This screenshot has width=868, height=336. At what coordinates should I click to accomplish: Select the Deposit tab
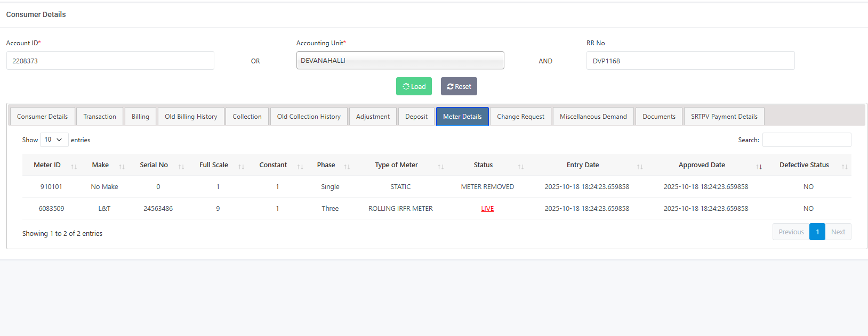tap(416, 117)
